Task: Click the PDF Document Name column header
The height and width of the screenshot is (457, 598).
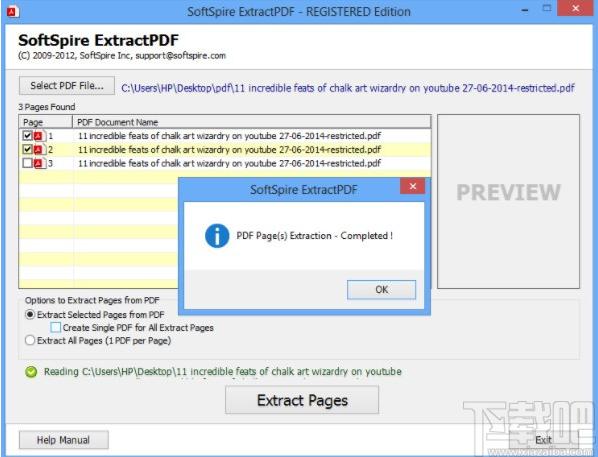Action: (x=252, y=122)
